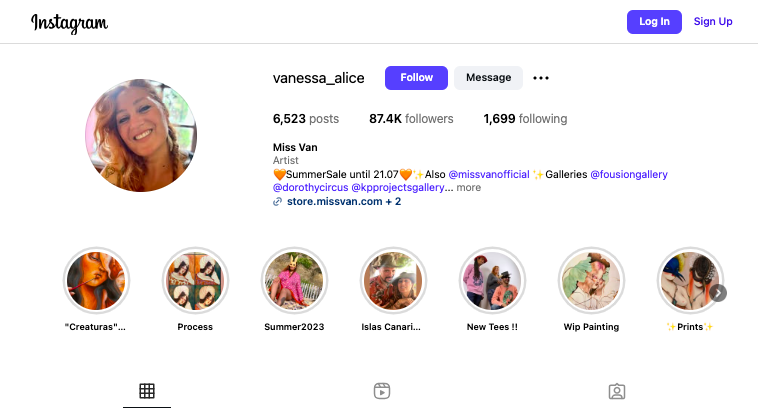Open the Reels tab icon
This screenshot has height=408, width=758.
pos(382,391)
